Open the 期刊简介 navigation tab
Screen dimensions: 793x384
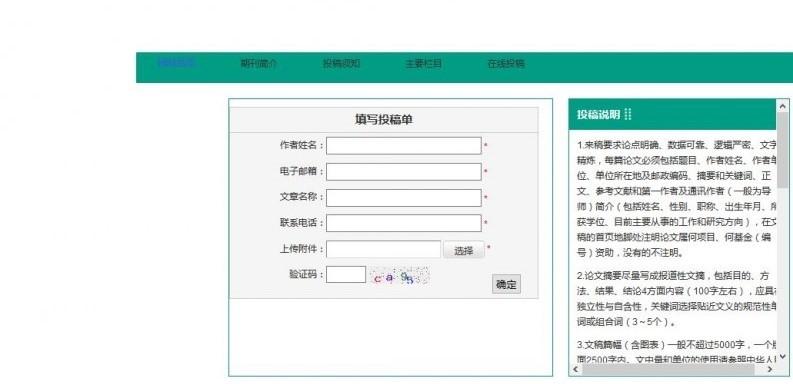click(258, 64)
